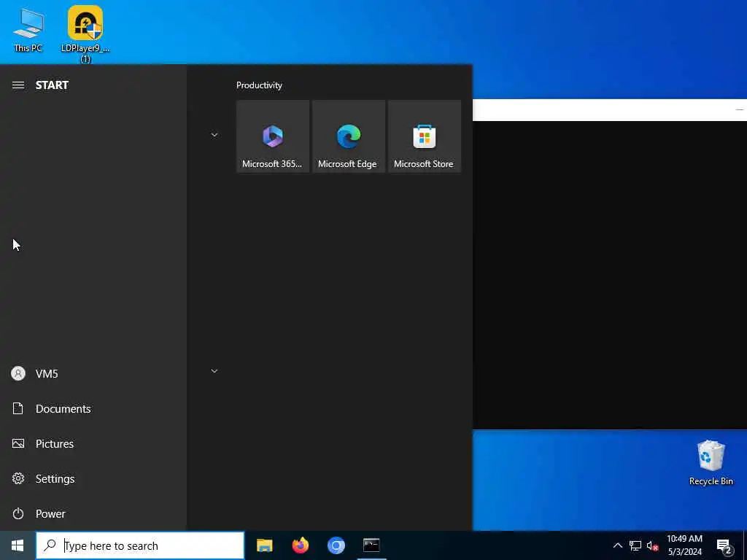Click the Windows Start button
This screenshot has height=560, width=747.
click(x=18, y=545)
